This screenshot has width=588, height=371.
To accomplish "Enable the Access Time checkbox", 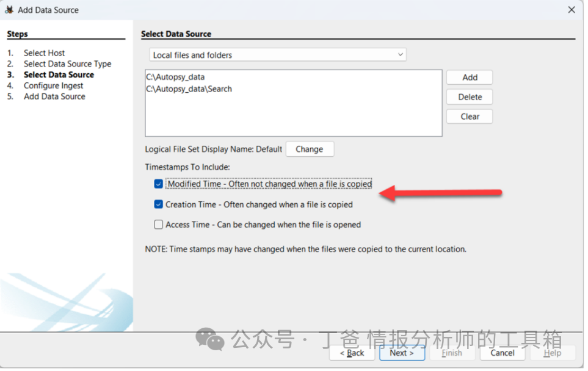I will (159, 226).
